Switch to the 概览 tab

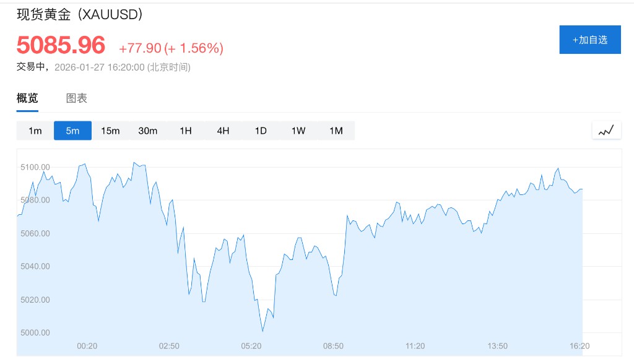(27, 98)
